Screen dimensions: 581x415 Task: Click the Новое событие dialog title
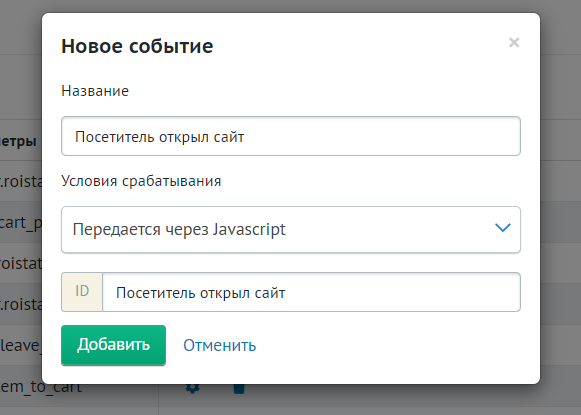(137, 46)
